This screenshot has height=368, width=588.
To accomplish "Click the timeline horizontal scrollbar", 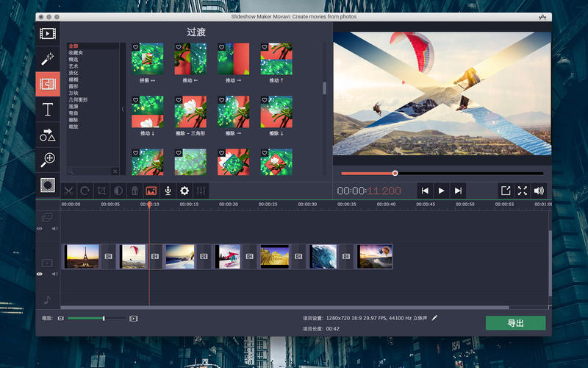I will pos(285,308).
